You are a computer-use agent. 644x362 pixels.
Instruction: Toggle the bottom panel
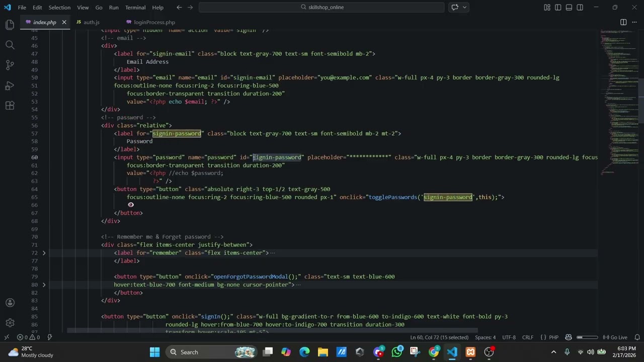point(569,7)
